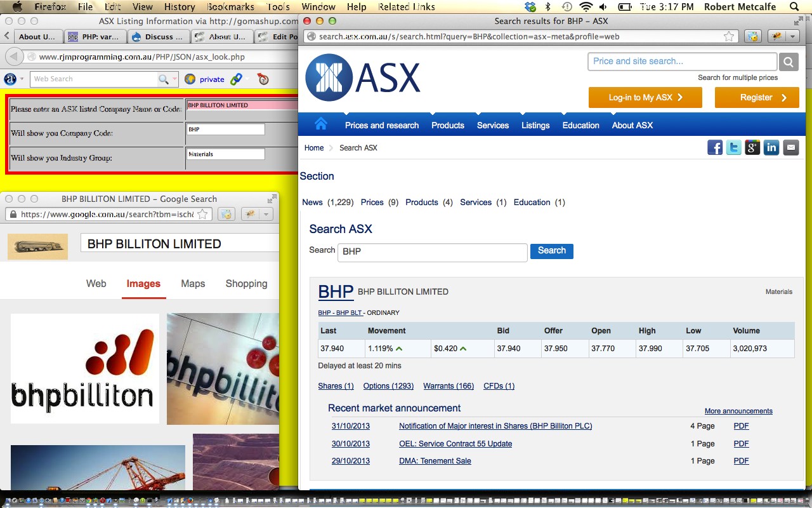Click the blue Search button next to BHP
Viewport: 812px width, 508px height.
pyautogui.click(x=552, y=251)
